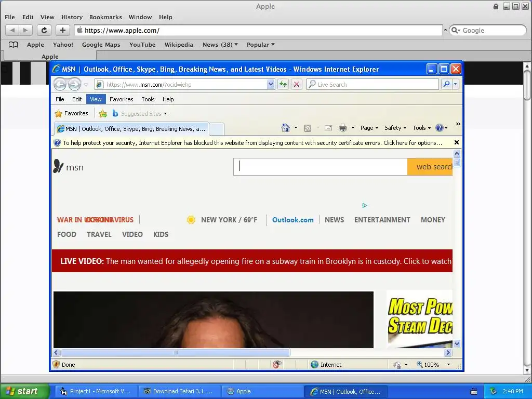Click the lock icon in Safari title bar
Image resolution: width=532 pixels, height=399 pixels.
[496, 6]
